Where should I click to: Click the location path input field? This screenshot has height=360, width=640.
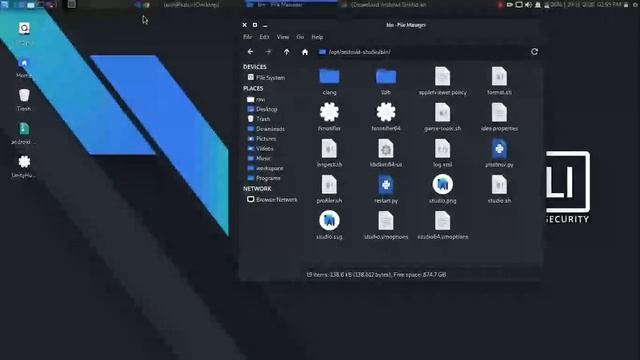[x=420, y=52]
